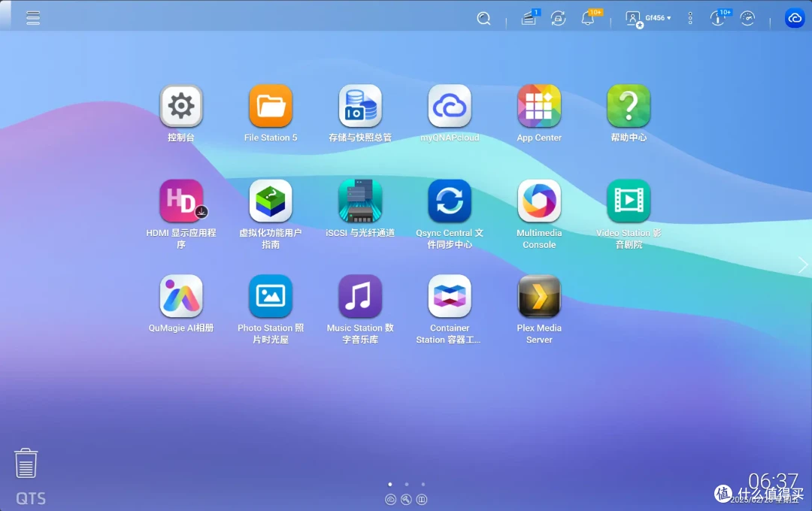Open the dashboard gauge icon
Image resolution: width=812 pixels, height=511 pixels.
point(747,19)
